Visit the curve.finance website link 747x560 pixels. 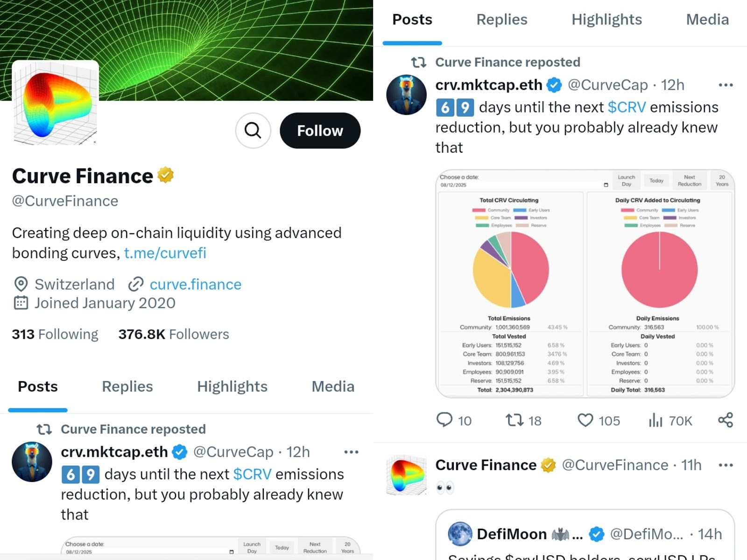pyautogui.click(x=196, y=284)
